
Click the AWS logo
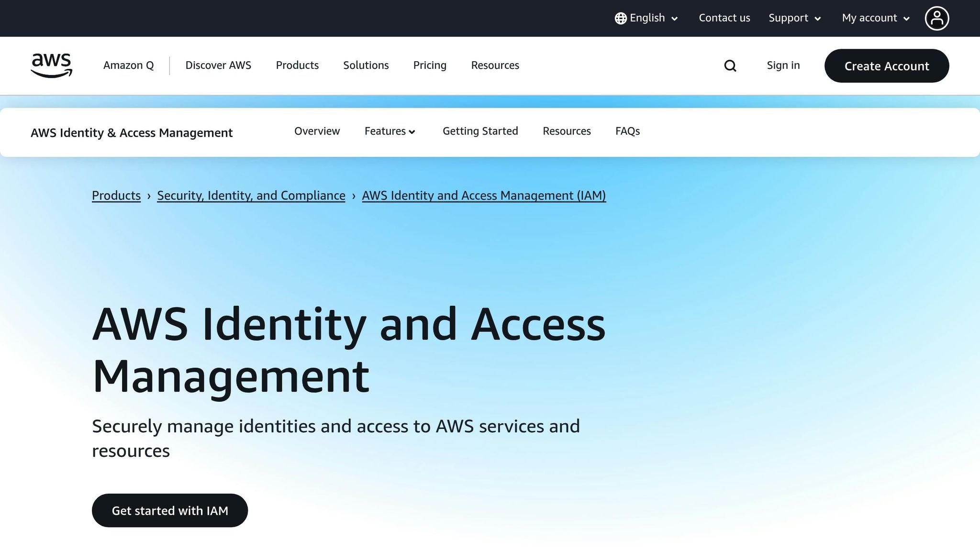[x=51, y=66]
